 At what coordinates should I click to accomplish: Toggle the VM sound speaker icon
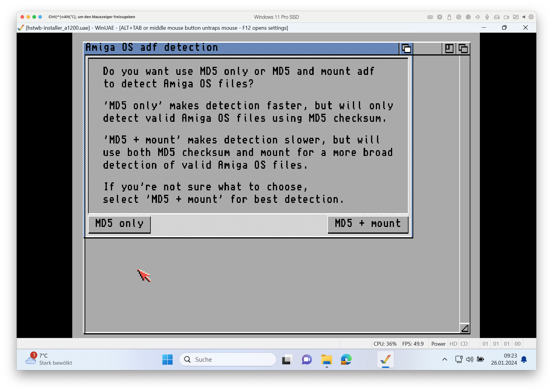pos(478,17)
